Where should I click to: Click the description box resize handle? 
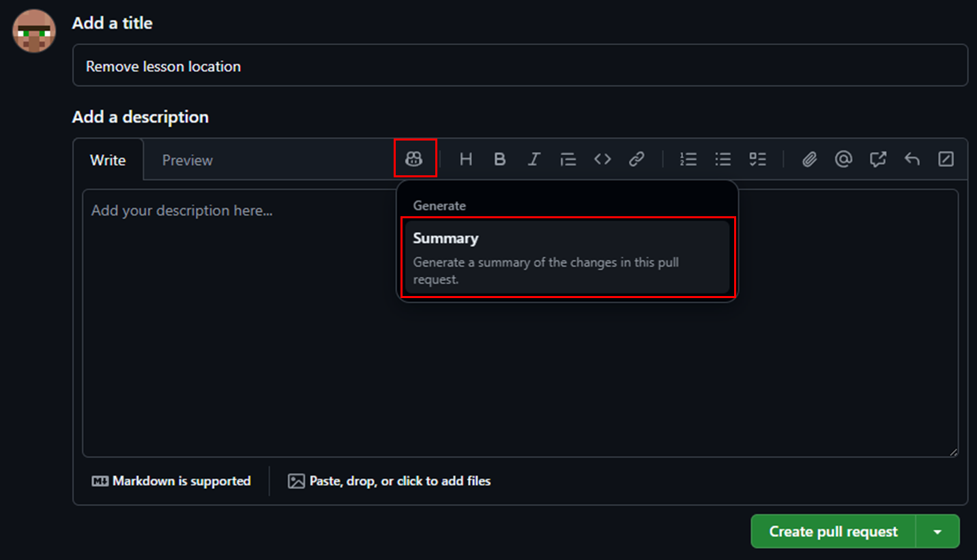tap(952, 452)
